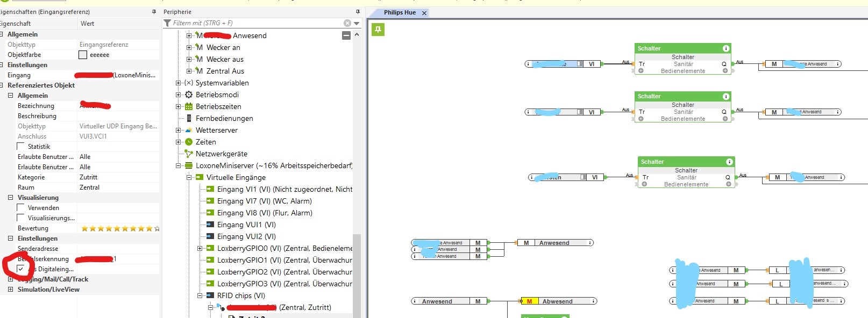868x318 pixels.
Task: Click the Wert column header
Action: pos(118,24)
